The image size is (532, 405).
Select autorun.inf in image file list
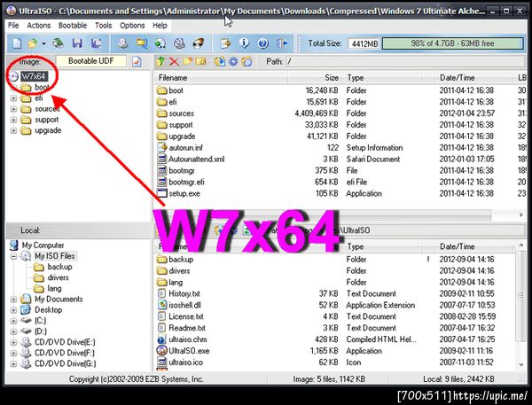186,148
